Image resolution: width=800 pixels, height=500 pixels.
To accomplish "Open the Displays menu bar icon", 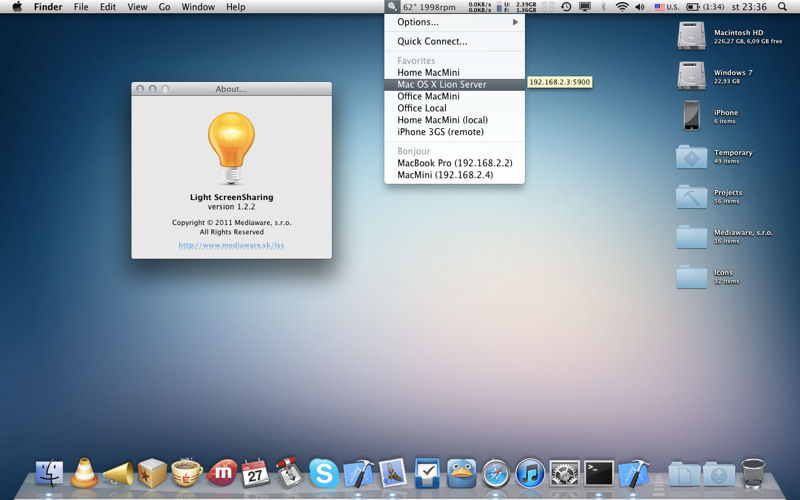I will [x=585, y=7].
